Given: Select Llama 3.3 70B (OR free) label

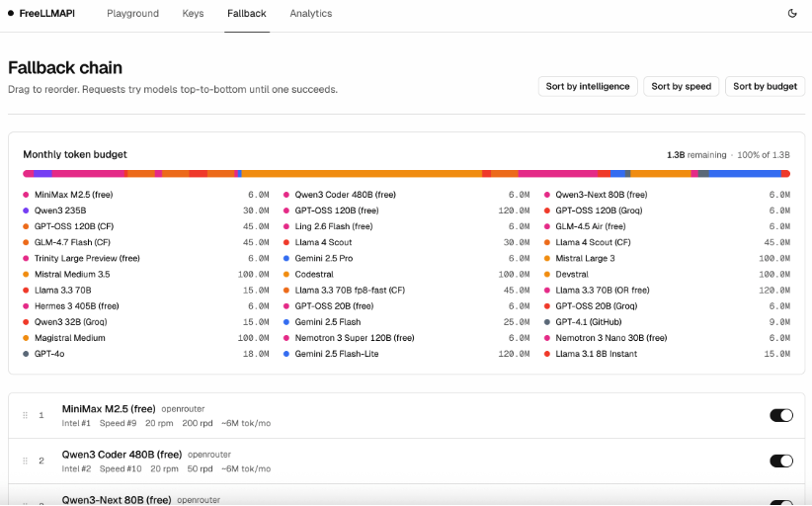Looking at the screenshot, I should click(603, 291).
